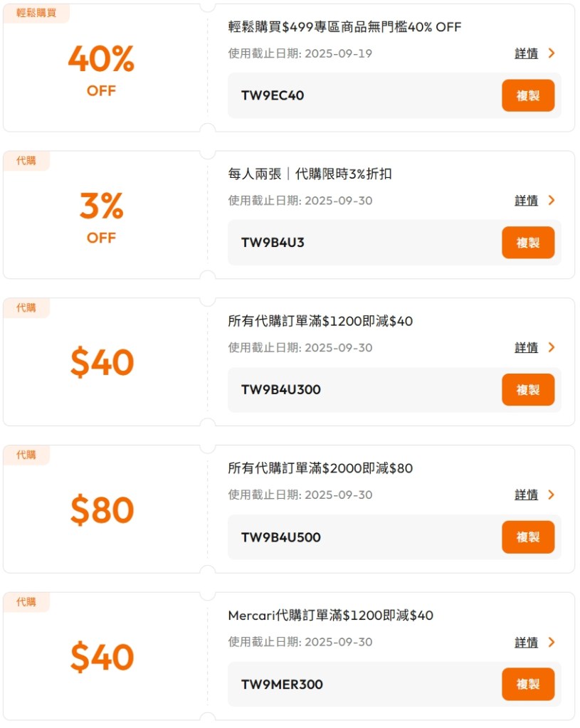Expand details chevron on the 40% OFF coupon

(552, 53)
